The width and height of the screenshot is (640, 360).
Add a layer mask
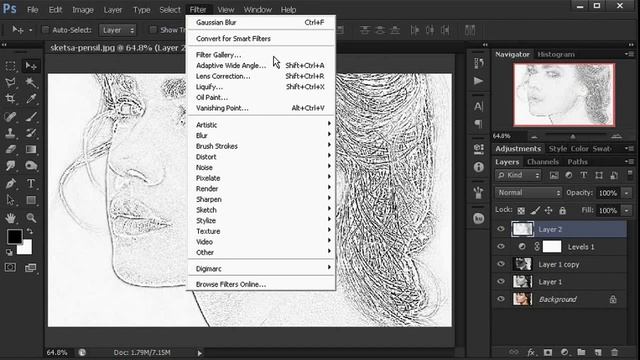click(x=548, y=352)
